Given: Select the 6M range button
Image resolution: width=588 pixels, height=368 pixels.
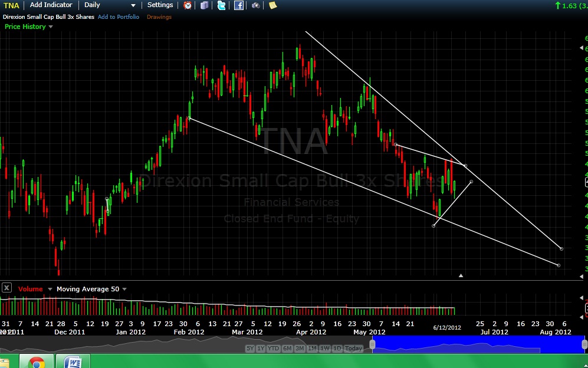Looking at the screenshot, I should coord(287,349).
